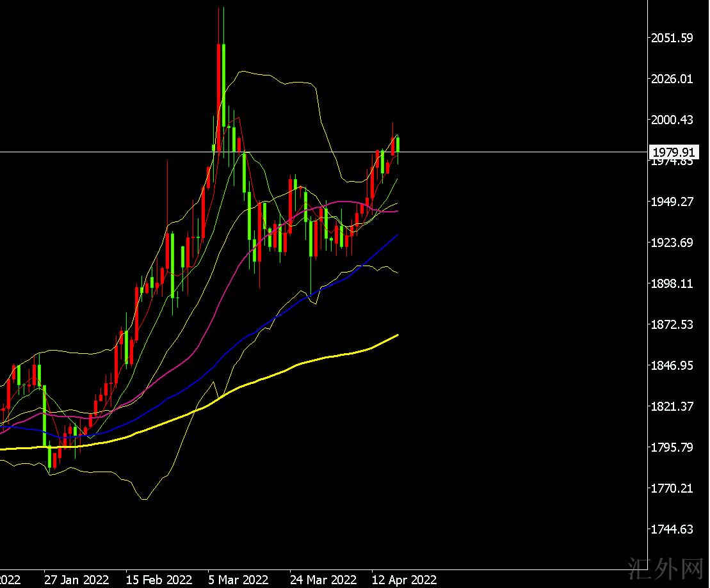Click the current price label 1979.91

point(672,152)
